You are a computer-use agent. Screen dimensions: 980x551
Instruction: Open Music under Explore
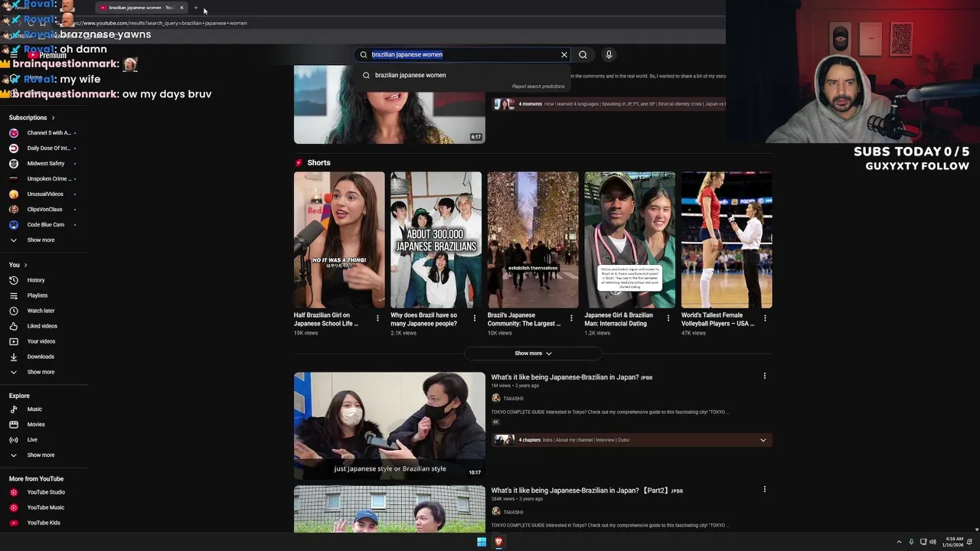[34, 409]
